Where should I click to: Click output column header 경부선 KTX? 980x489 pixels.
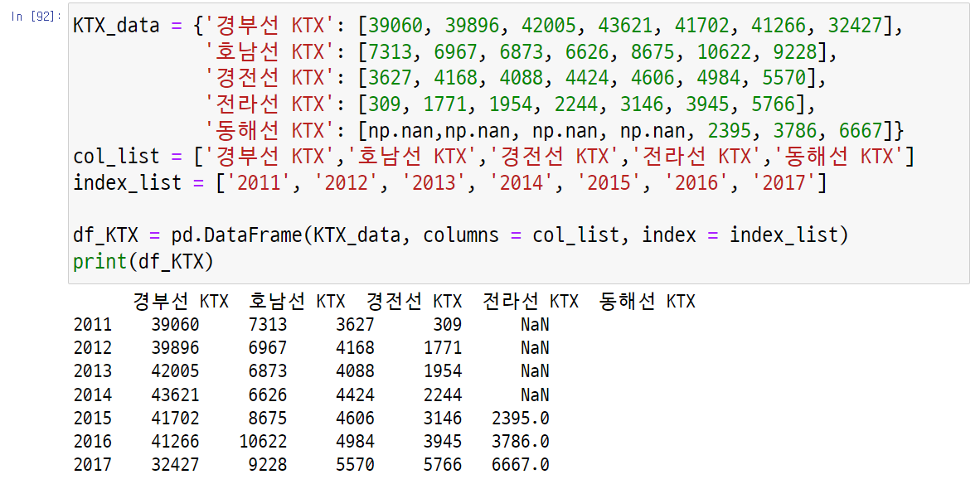pyautogui.click(x=181, y=303)
